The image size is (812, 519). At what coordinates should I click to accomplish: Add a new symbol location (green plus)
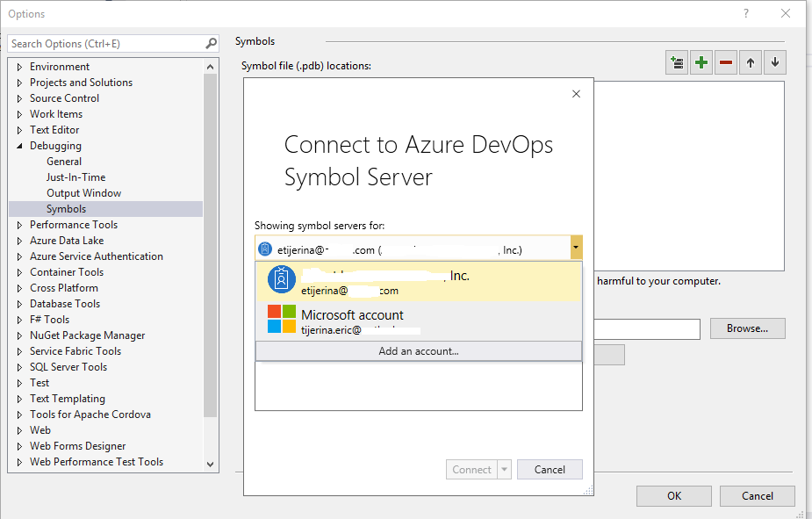(x=701, y=62)
